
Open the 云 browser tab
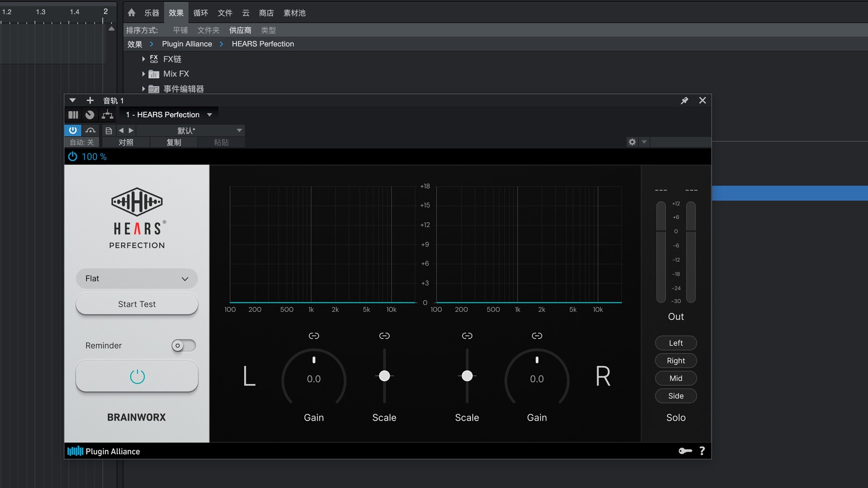point(245,13)
